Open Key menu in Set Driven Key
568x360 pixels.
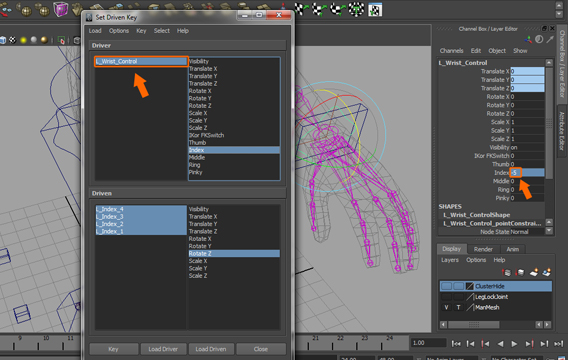pos(141,31)
